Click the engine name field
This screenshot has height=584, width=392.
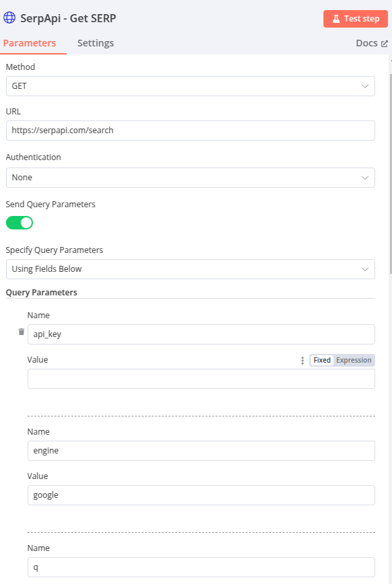[x=201, y=451]
